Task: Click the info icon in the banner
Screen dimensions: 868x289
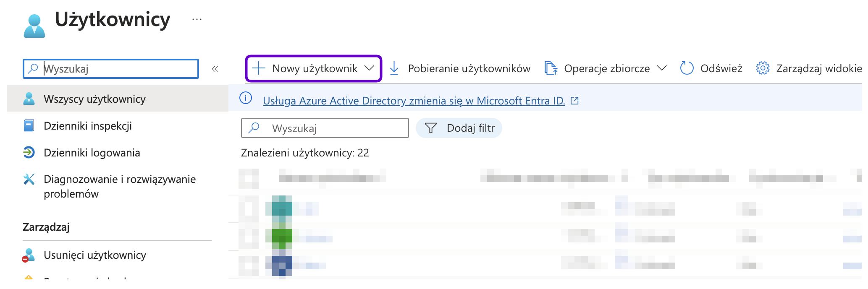Action: point(246,98)
